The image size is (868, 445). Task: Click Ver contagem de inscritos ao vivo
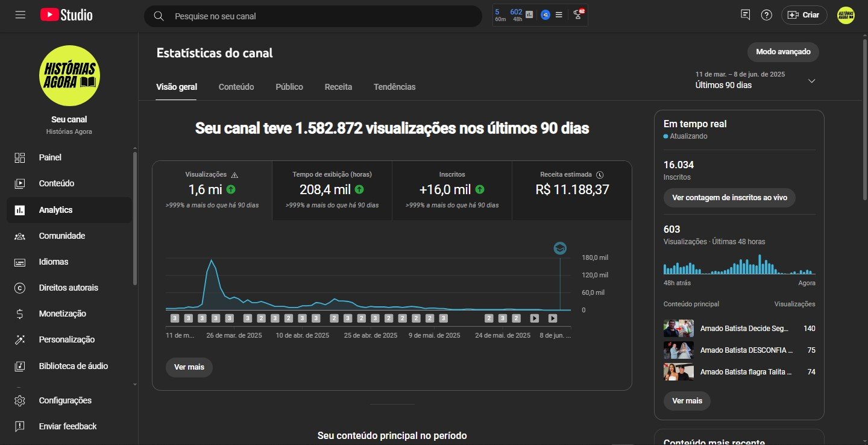[x=729, y=198]
